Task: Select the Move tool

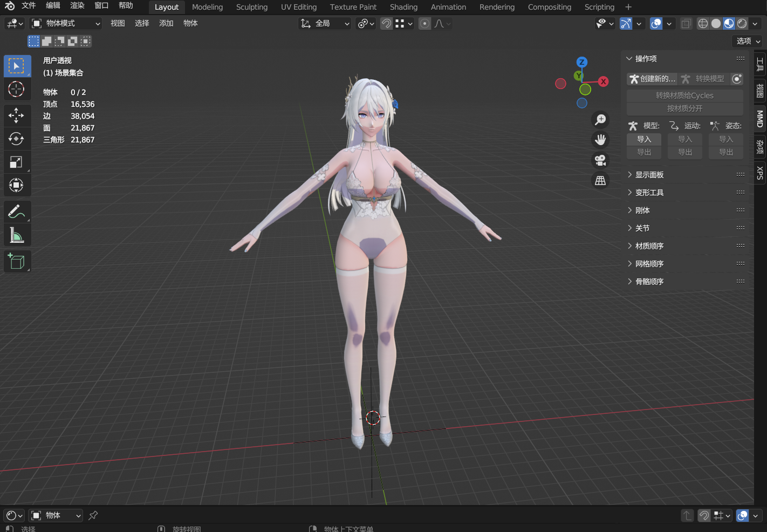Action: [16, 115]
